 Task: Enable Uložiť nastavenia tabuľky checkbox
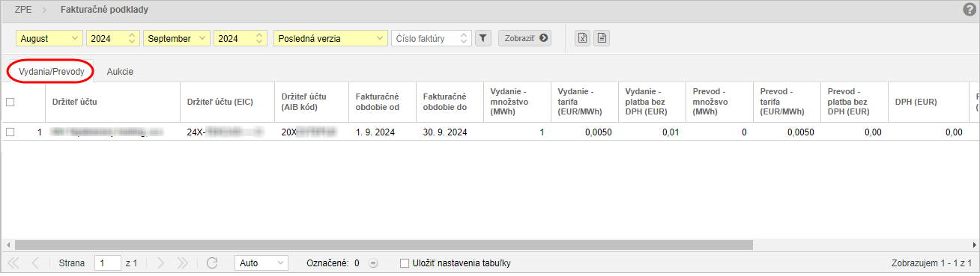click(x=405, y=263)
